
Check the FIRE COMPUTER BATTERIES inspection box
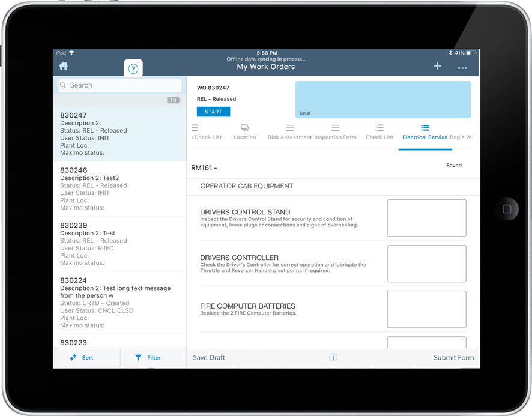pyautogui.click(x=426, y=309)
